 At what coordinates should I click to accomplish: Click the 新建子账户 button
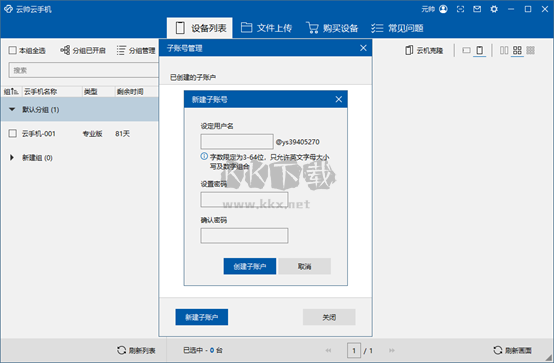(202, 317)
